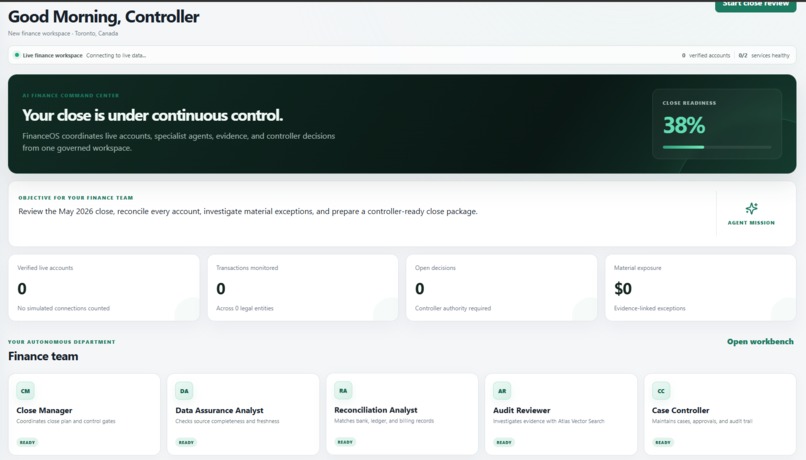Image resolution: width=806 pixels, height=460 pixels.
Task: Click the CM avatar on Close Manager card
Action: click(25, 391)
